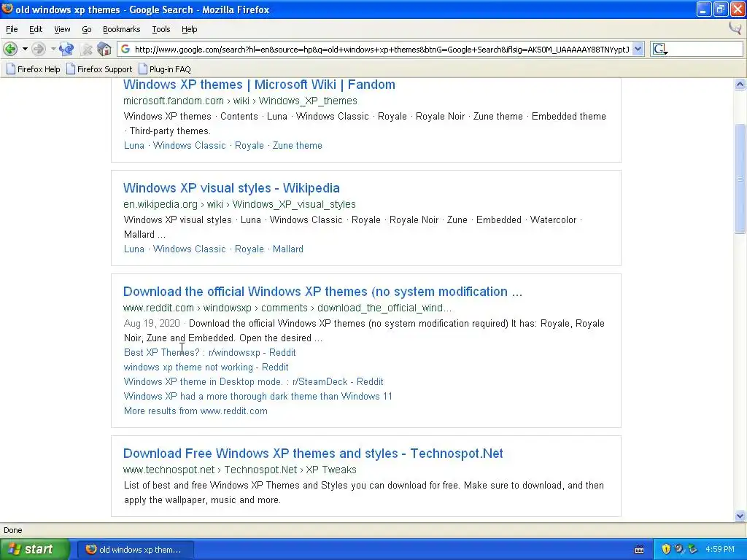Open Windows XP had a more thorough dark theme link
Image resolution: width=747 pixels, height=560 pixels.
click(258, 397)
